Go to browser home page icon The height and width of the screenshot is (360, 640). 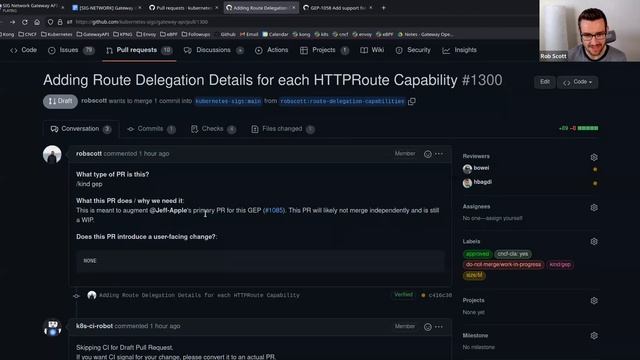37,22
